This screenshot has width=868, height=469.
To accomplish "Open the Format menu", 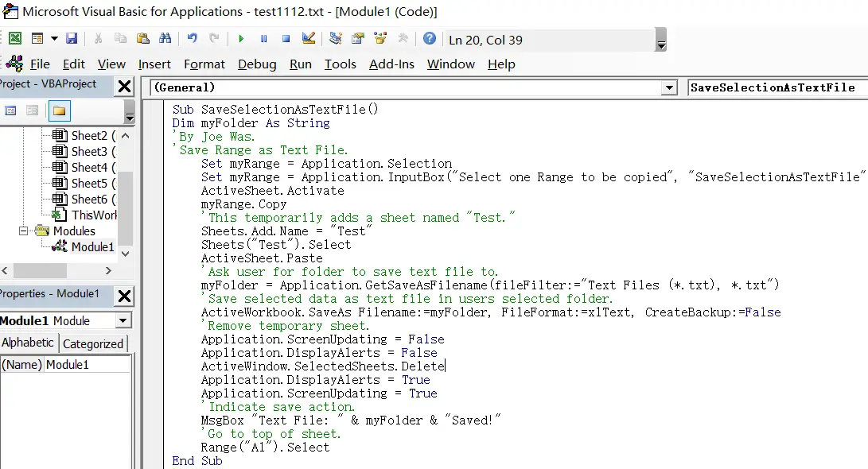I will pyautogui.click(x=204, y=64).
